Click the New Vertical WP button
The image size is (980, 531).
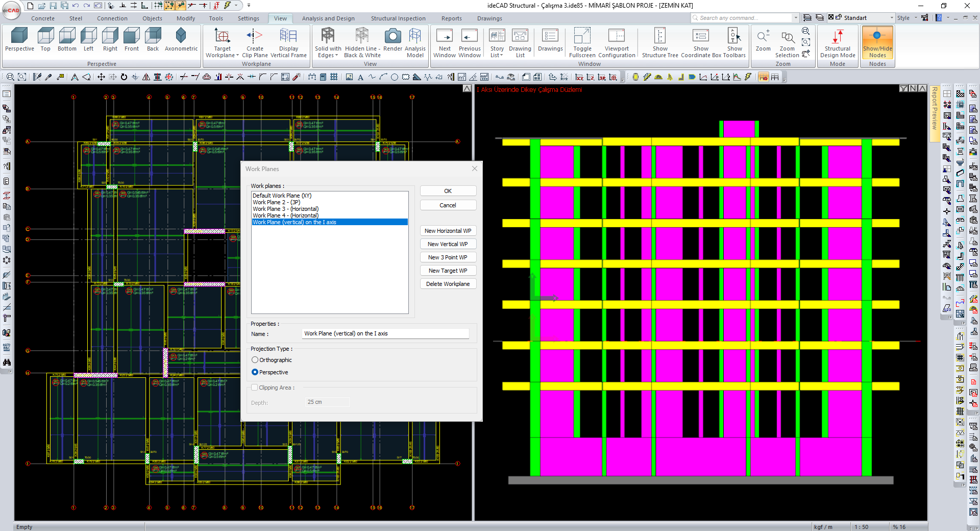coord(448,244)
